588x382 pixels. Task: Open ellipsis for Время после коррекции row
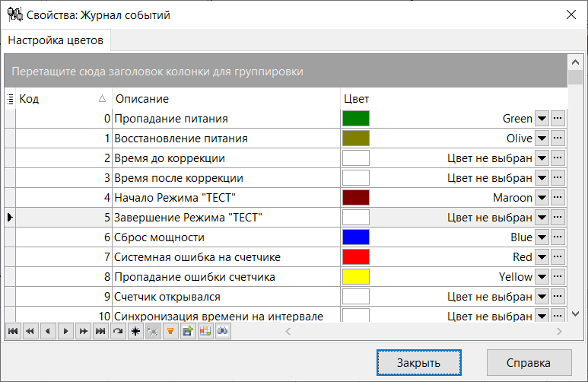[x=558, y=178]
